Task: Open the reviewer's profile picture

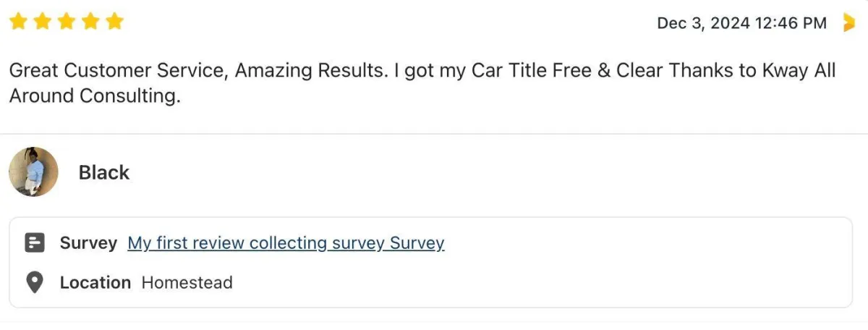Action: pos(33,172)
